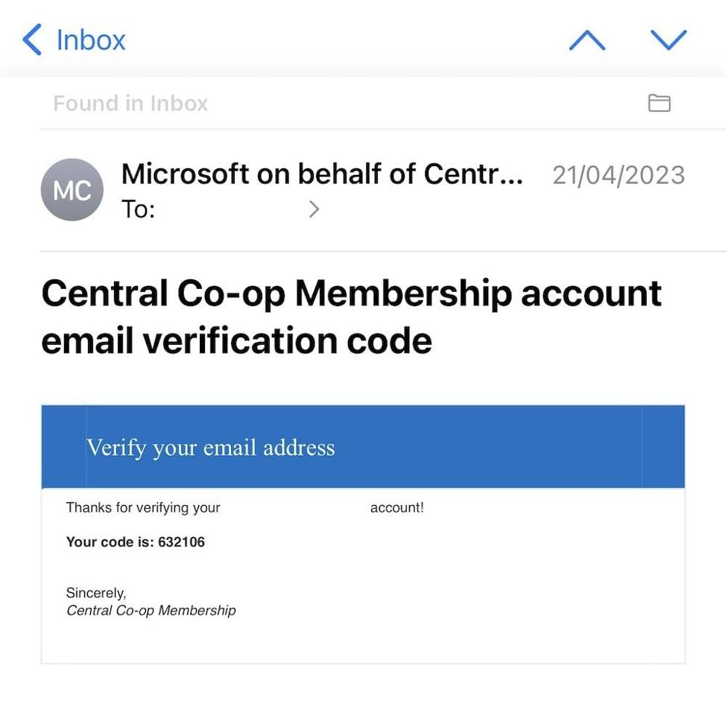Tap 'Thanks for verifying your' text

pyautogui.click(x=143, y=508)
